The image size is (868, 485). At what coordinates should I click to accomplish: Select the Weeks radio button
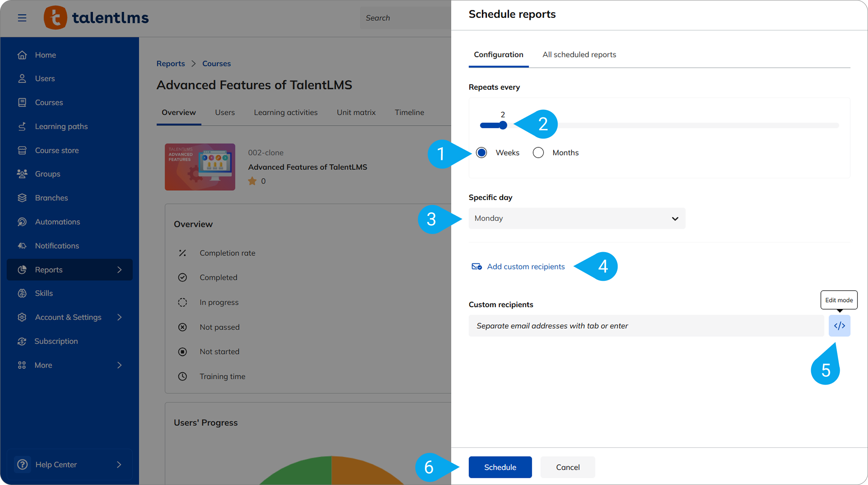click(482, 152)
